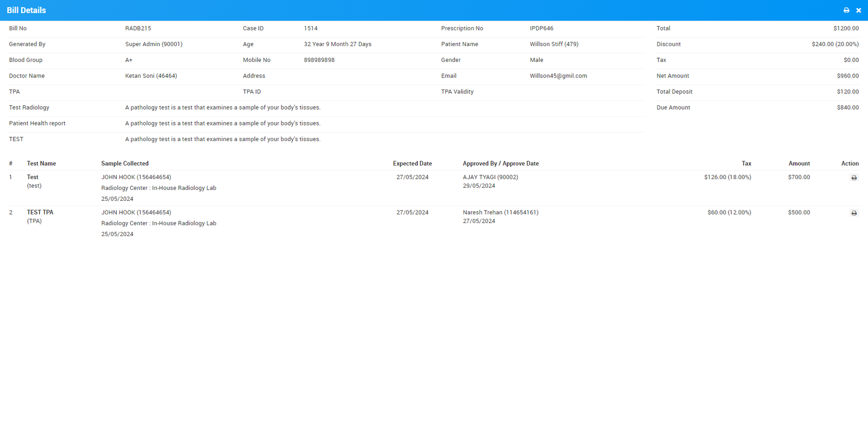Click patient name Willson Stiff (479)
868x431 pixels.
coord(554,44)
